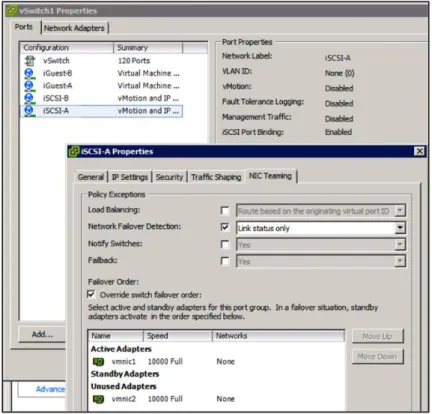Click the Summary column header

[x=148, y=48]
